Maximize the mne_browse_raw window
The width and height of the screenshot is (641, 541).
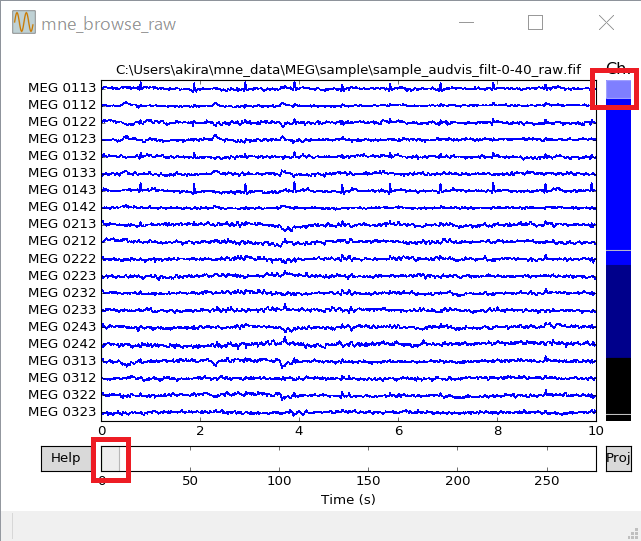pyautogui.click(x=535, y=22)
